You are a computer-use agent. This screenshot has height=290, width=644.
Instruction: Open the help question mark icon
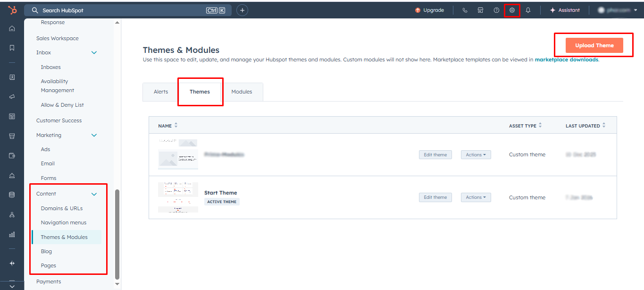(496, 10)
